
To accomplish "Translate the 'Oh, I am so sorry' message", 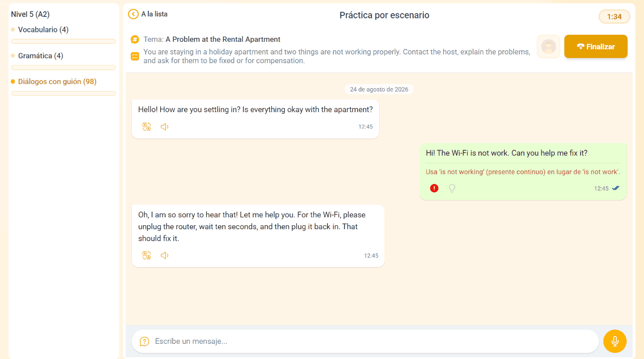I will [147, 256].
